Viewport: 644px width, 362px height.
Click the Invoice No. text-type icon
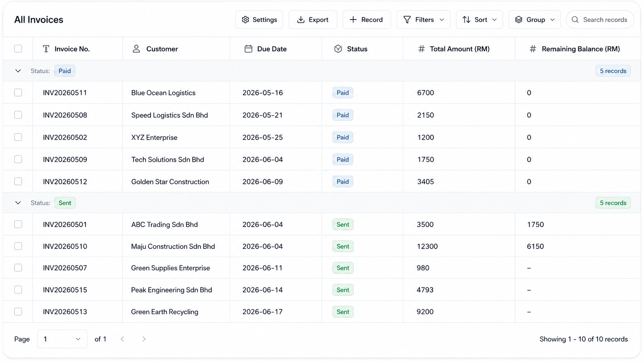coord(46,49)
